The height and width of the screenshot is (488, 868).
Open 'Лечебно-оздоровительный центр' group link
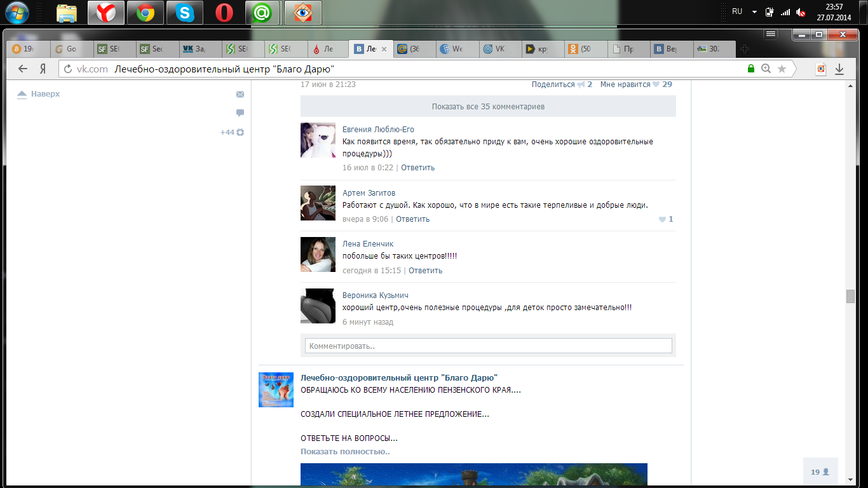(399, 377)
